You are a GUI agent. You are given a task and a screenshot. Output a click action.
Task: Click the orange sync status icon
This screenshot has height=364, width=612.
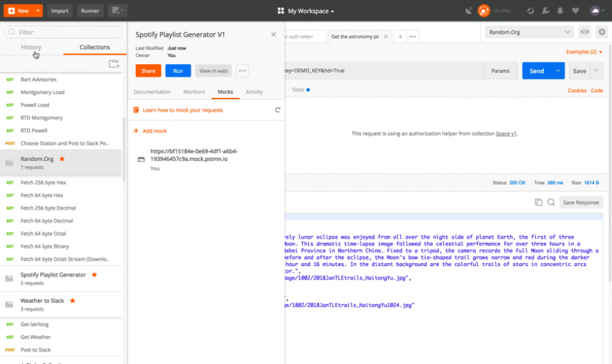point(483,11)
